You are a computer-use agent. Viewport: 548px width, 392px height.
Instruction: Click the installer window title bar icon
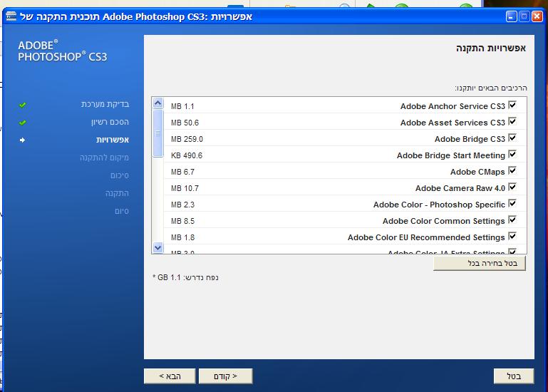[11, 16]
